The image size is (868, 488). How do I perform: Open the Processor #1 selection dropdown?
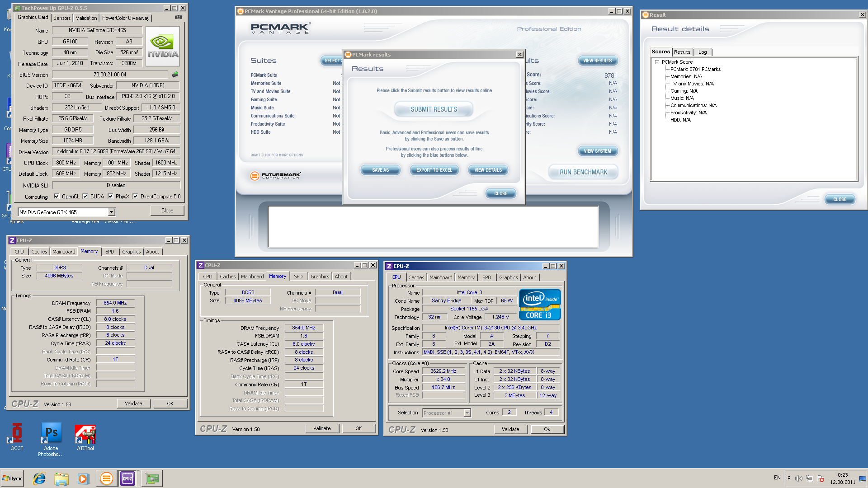tap(467, 413)
